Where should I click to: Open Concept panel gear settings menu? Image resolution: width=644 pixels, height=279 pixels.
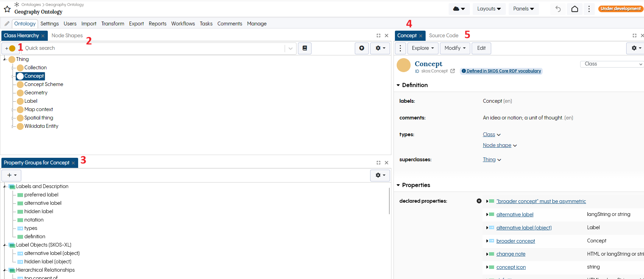point(636,48)
